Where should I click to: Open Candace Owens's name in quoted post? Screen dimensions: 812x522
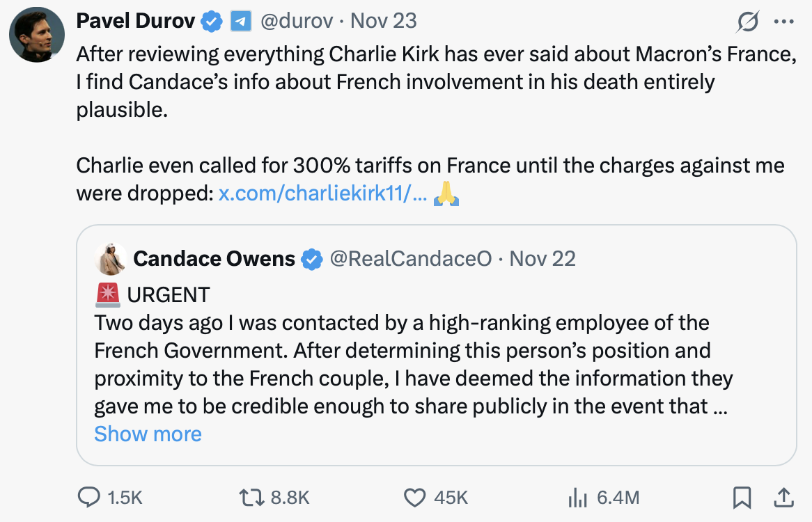click(214, 259)
